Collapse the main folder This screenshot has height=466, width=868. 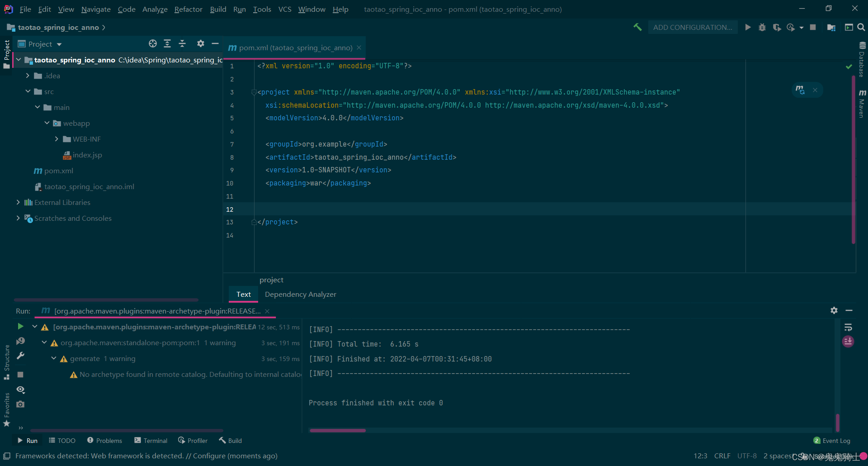(x=38, y=107)
